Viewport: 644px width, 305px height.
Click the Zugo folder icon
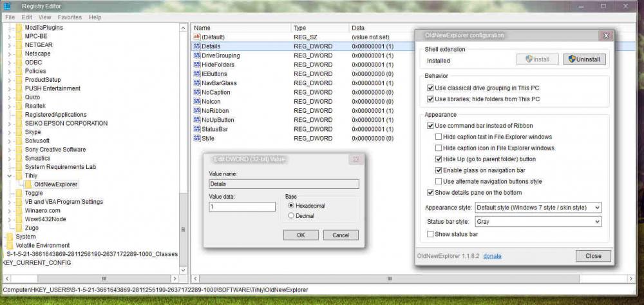coord(19,228)
